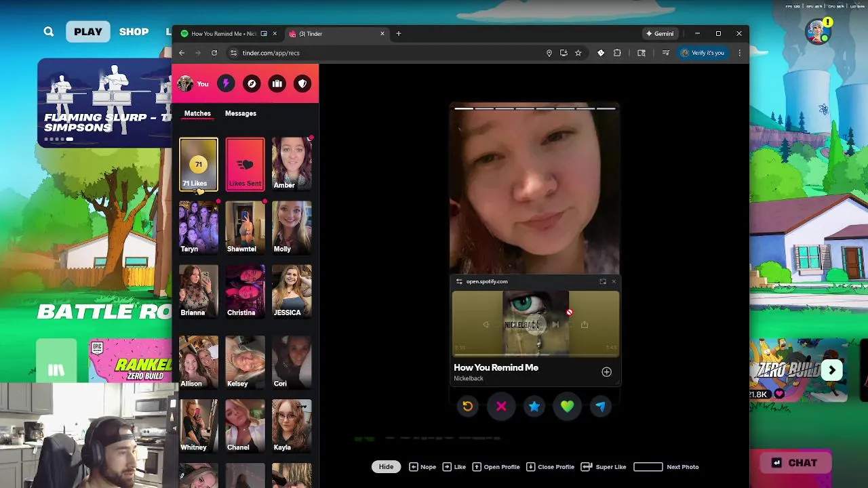Click the Tinder Boost lightning icon
Image resolution: width=868 pixels, height=488 pixels.
click(x=226, y=83)
